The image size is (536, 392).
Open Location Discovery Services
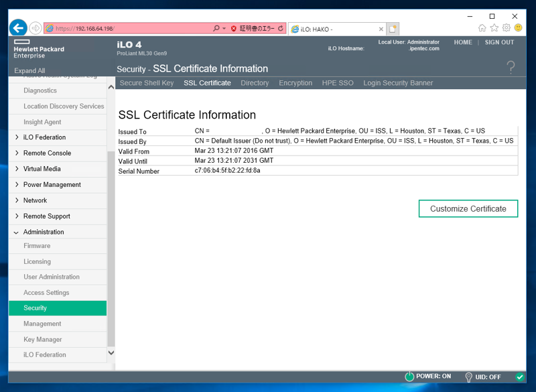64,107
